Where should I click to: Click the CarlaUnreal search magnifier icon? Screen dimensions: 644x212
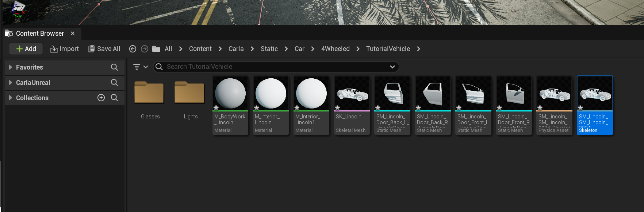click(x=114, y=83)
